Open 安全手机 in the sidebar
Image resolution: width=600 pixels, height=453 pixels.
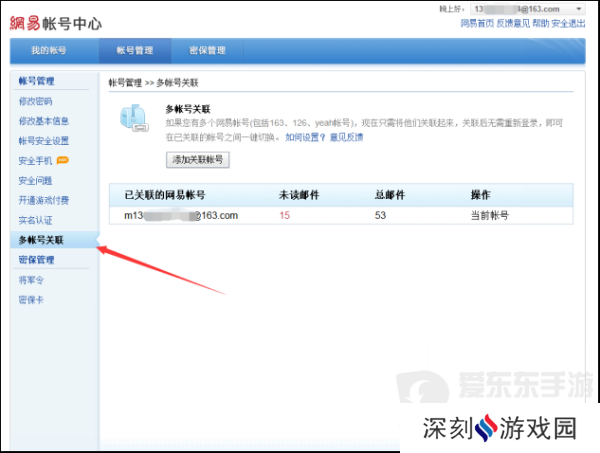(x=35, y=161)
